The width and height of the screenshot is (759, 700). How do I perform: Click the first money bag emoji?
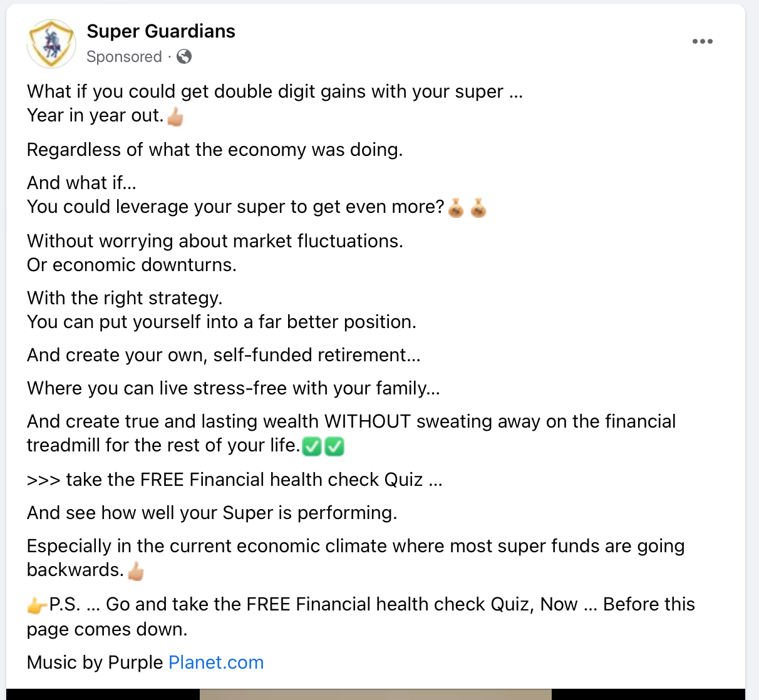[x=456, y=207]
